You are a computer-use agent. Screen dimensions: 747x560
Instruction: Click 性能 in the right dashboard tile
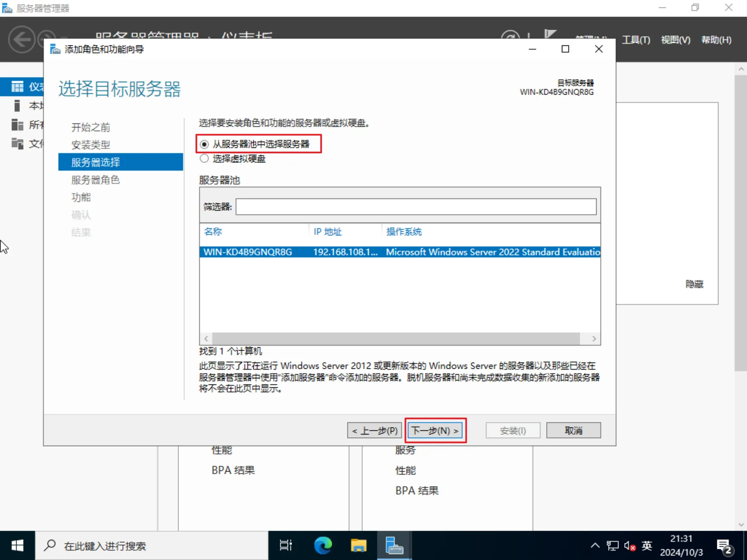[405, 470]
